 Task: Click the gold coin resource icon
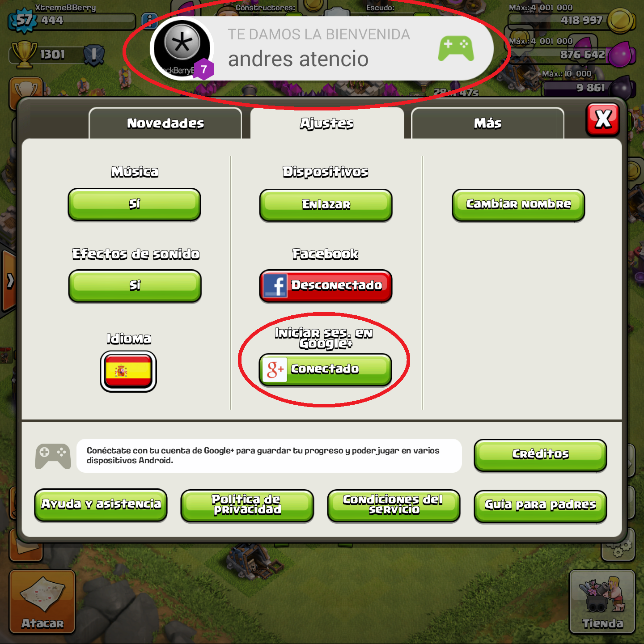coord(621,20)
